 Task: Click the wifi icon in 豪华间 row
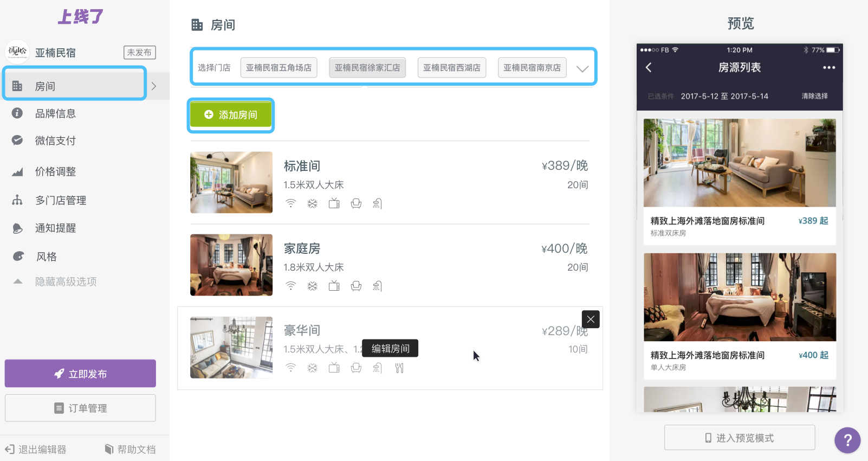(x=291, y=368)
